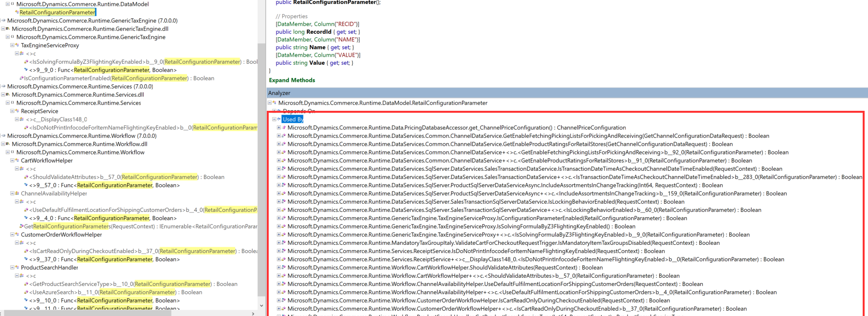The image size is (868, 316).
Task: Click the Used By node icon
Action: (279, 119)
